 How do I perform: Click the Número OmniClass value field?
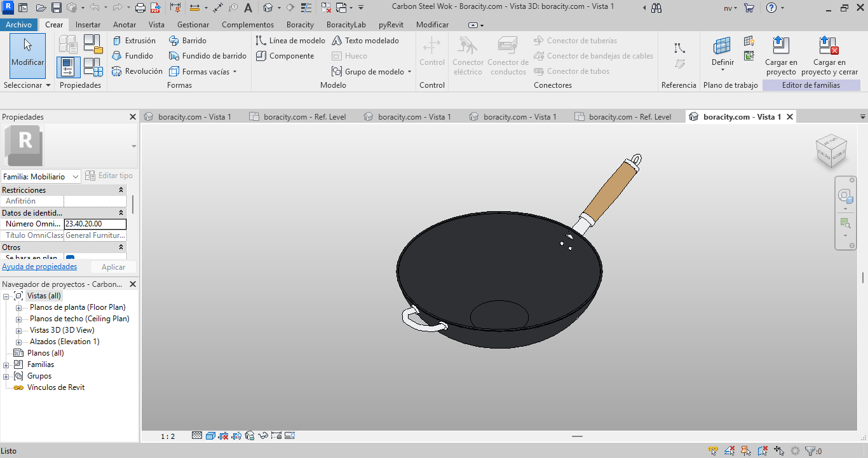[95, 224]
